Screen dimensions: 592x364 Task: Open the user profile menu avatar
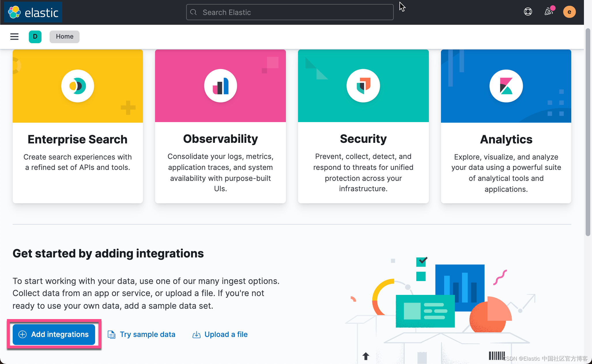(569, 12)
